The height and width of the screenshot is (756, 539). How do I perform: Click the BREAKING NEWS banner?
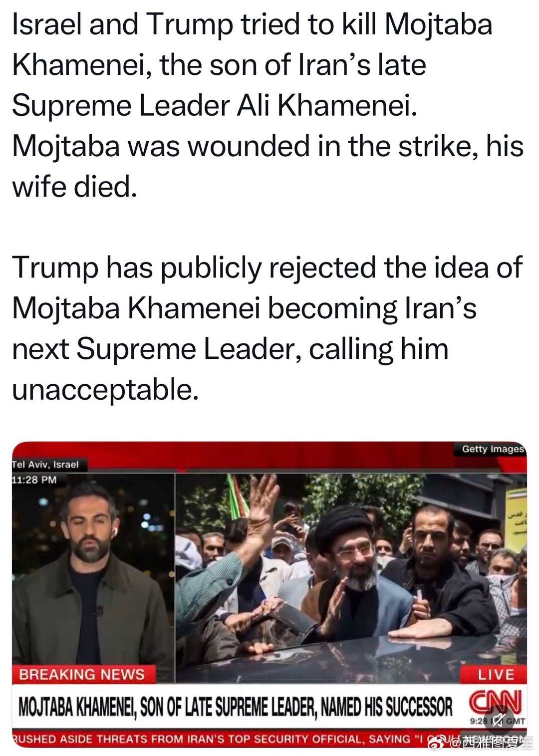tap(82, 675)
